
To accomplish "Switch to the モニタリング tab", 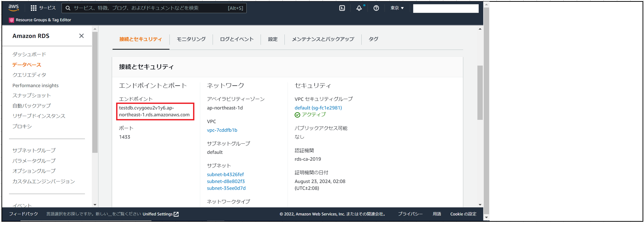I will (191, 39).
